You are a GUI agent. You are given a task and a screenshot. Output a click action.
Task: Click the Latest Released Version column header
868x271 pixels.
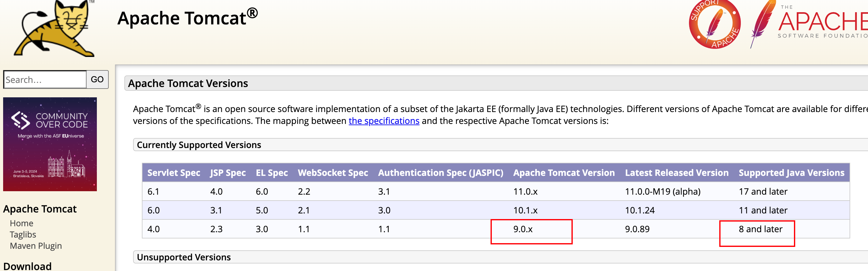click(676, 173)
